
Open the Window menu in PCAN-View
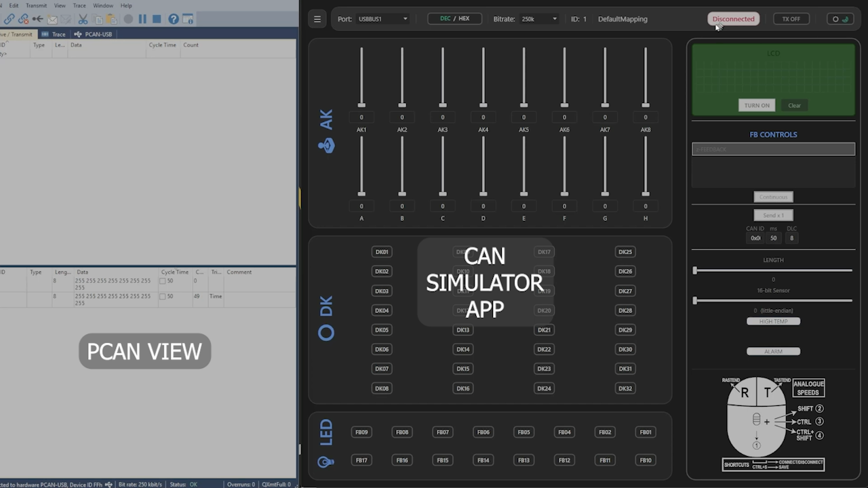click(103, 5)
